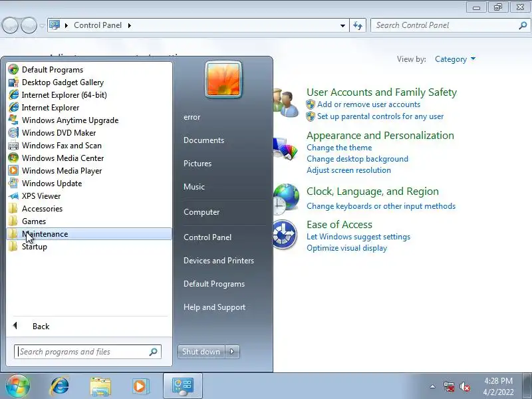Open Control Panel in Start menu right pane
The image size is (532, 399).
[207, 237]
